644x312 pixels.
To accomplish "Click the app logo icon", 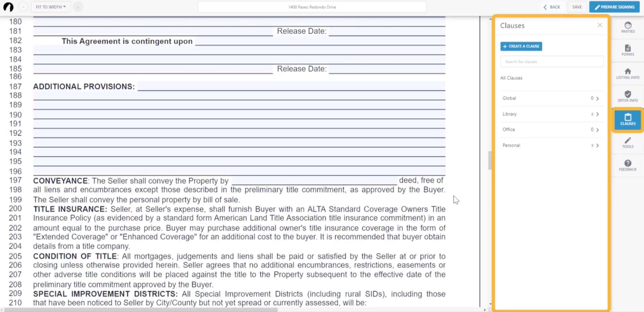I will (x=8, y=7).
